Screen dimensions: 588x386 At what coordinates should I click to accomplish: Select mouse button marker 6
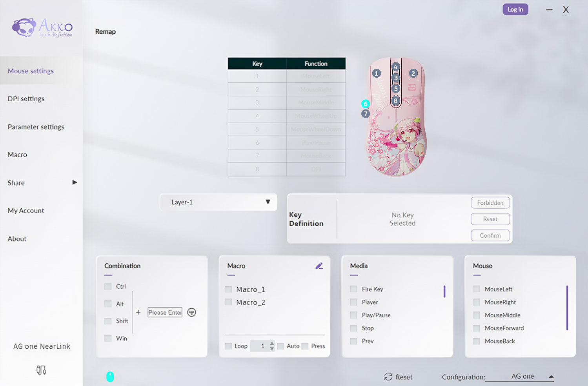tap(365, 104)
